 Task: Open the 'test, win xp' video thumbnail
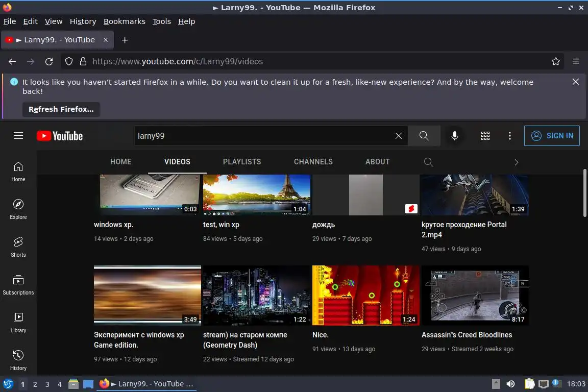257,194
